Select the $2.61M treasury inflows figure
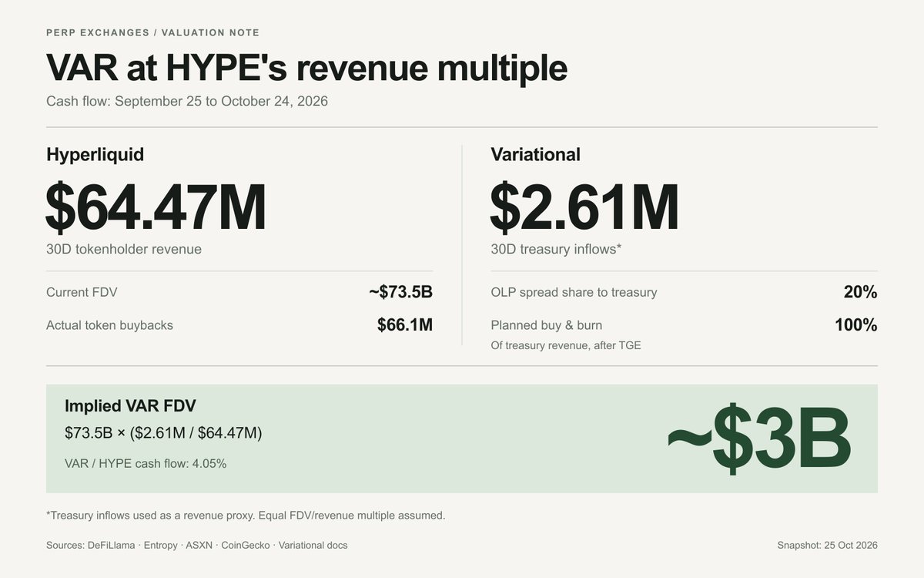This screenshot has width=924, height=578. click(584, 207)
